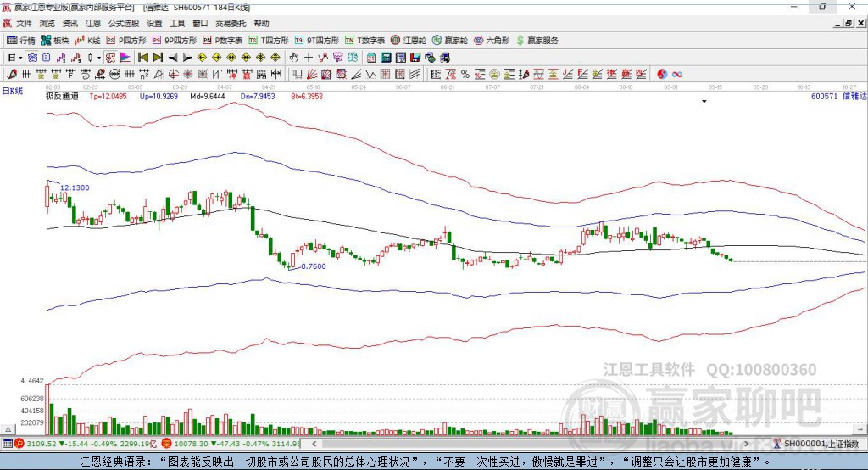Open the calendar icon in toolbar
868x470 pixels.
[371, 58]
